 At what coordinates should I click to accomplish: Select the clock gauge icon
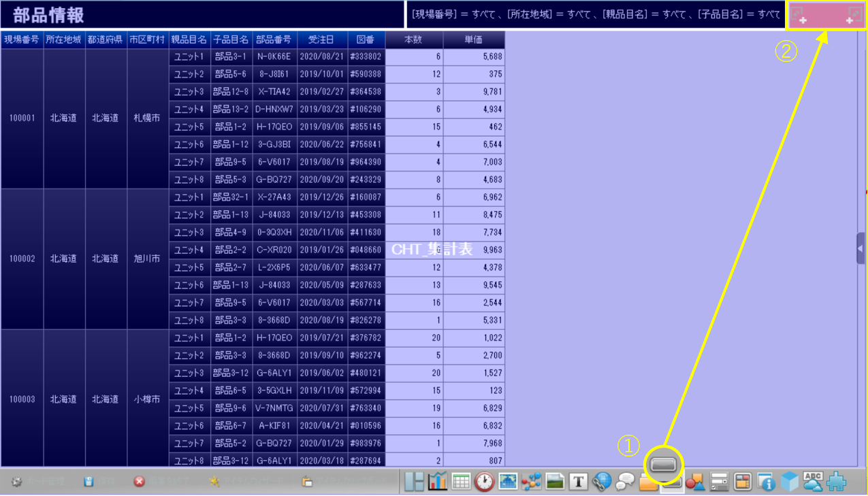(x=484, y=482)
